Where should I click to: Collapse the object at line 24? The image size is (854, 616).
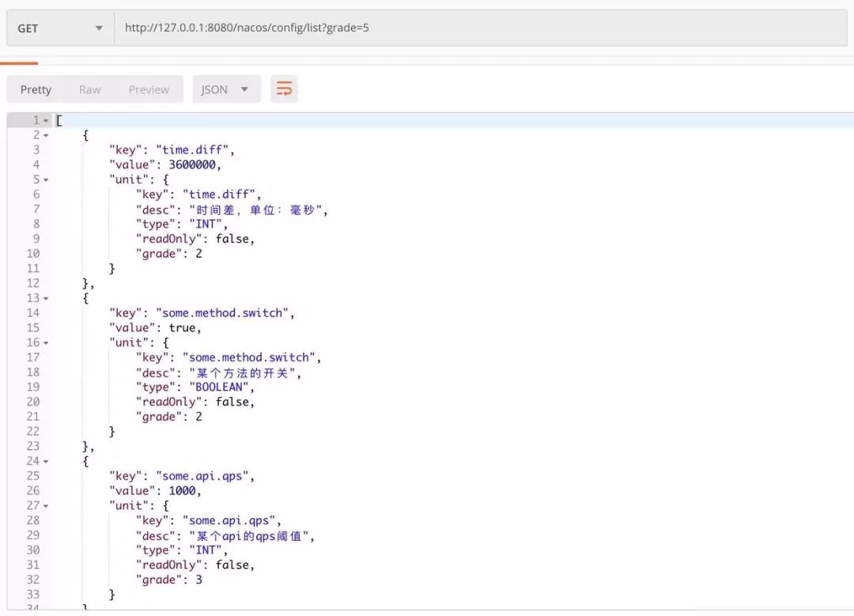tap(47, 461)
